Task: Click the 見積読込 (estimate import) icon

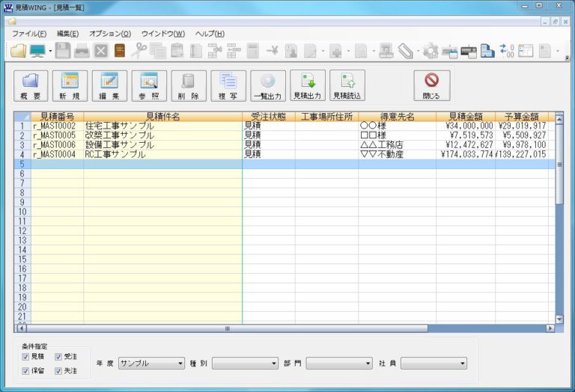Action: [347, 86]
